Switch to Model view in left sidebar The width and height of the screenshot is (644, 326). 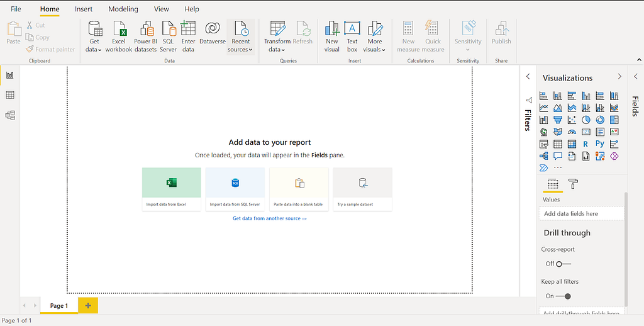point(10,115)
